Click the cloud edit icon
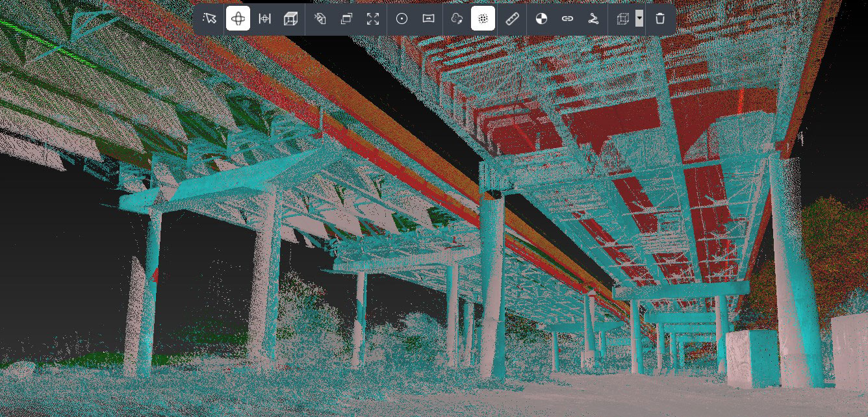The height and width of the screenshot is (417, 868). pyautogui.click(x=457, y=18)
